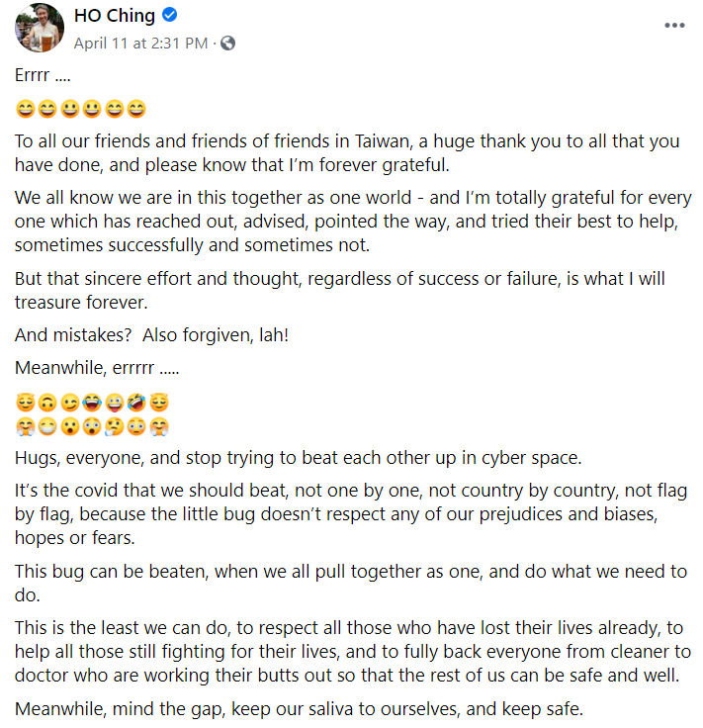Click the flushed face emoji
Image resolution: width=703 pixels, height=728 pixels.
(x=137, y=427)
